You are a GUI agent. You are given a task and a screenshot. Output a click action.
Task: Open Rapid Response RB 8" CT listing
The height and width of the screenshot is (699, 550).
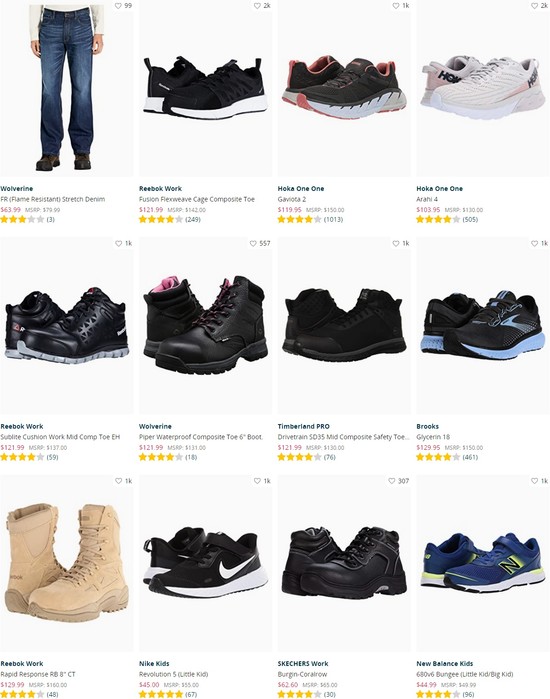tap(38, 674)
